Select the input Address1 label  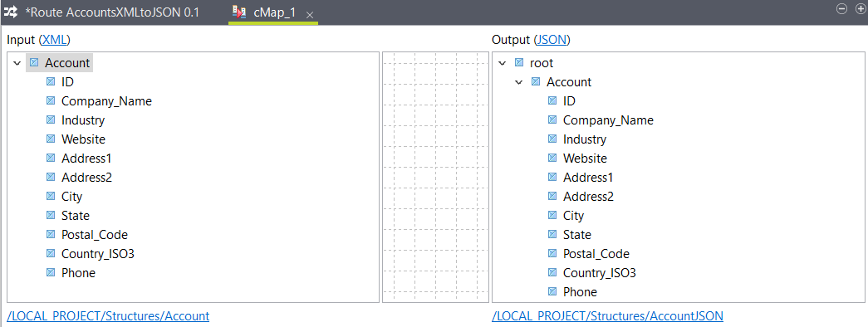(x=86, y=159)
